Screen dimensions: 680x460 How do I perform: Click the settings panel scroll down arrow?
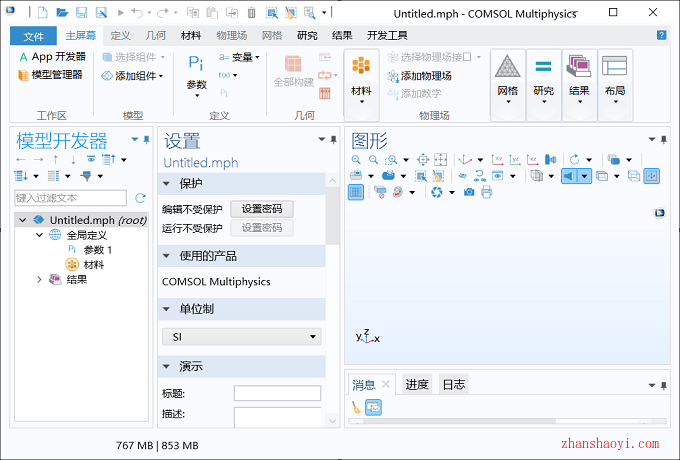[332, 421]
